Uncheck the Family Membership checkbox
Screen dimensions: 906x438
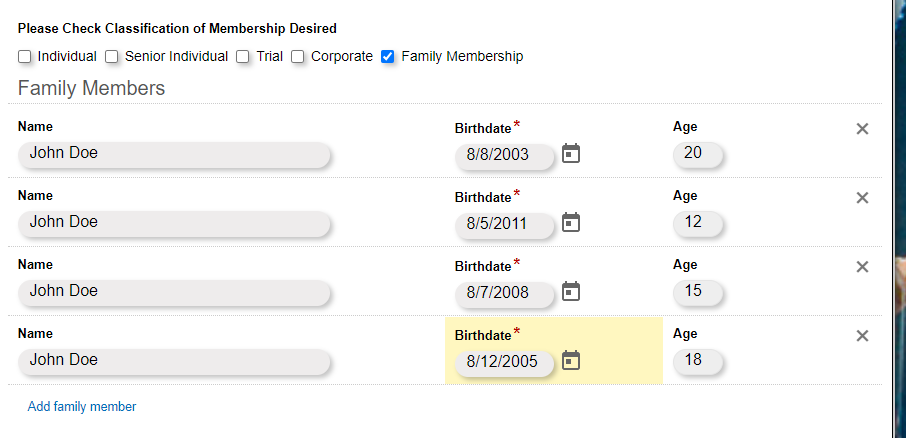point(388,57)
